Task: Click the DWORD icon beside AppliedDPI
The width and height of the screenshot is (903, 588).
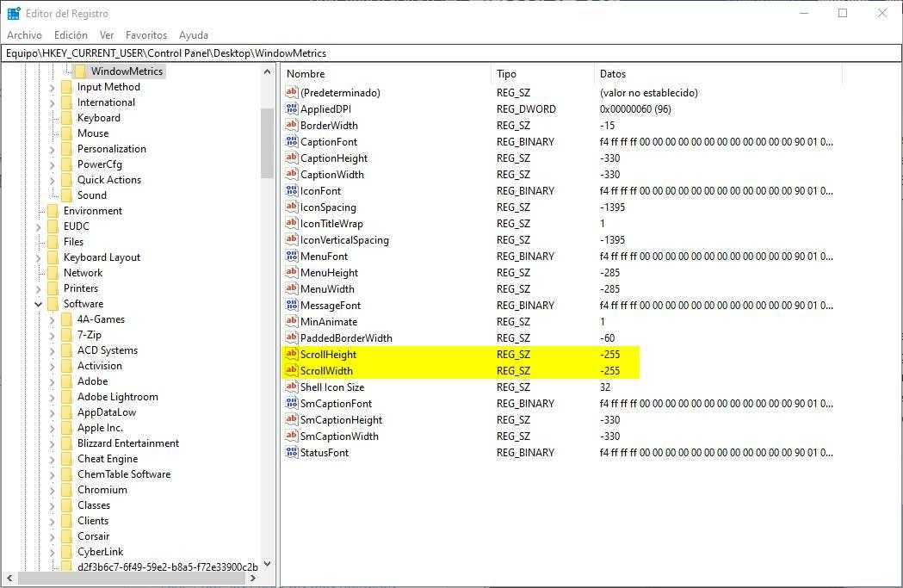Action: 292,109
